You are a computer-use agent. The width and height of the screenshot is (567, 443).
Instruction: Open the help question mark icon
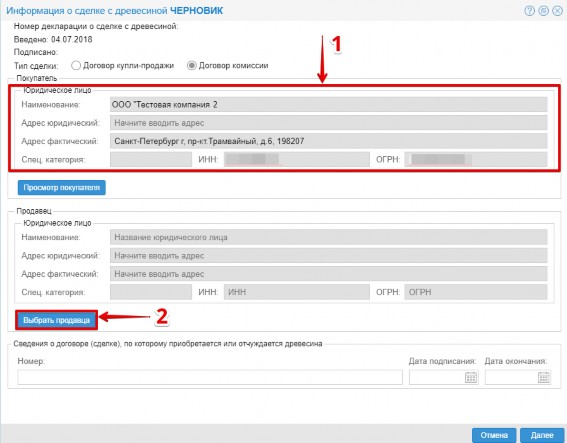click(529, 10)
